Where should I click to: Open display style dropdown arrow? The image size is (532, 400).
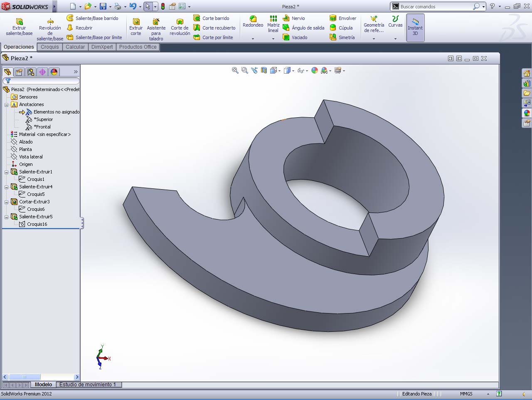click(293, 71)
